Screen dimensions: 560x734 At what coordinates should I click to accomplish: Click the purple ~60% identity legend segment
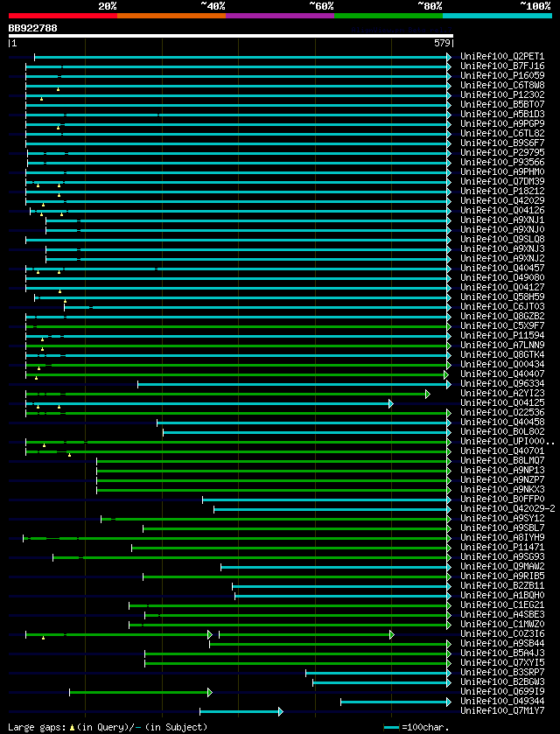280,16
